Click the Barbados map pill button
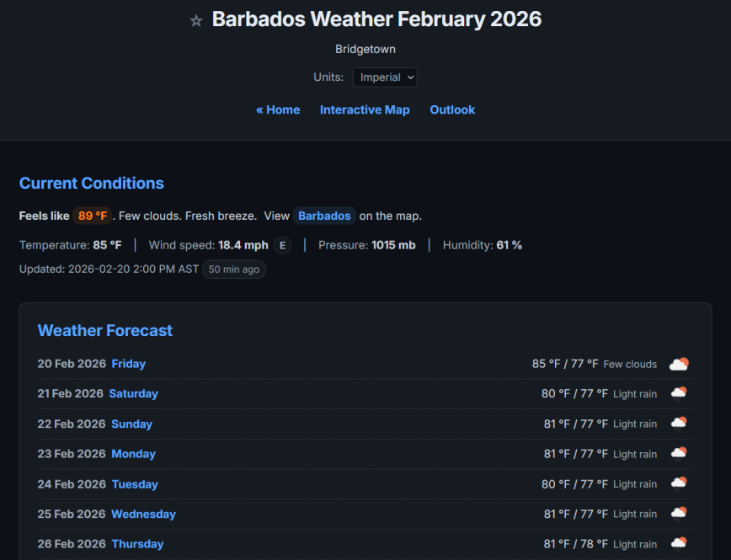731x560 pixels. pos(324,216)
